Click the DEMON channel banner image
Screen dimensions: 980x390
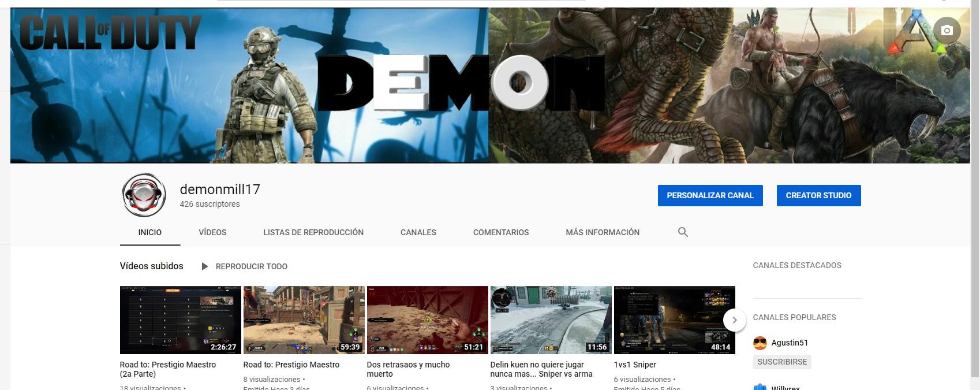490,86
